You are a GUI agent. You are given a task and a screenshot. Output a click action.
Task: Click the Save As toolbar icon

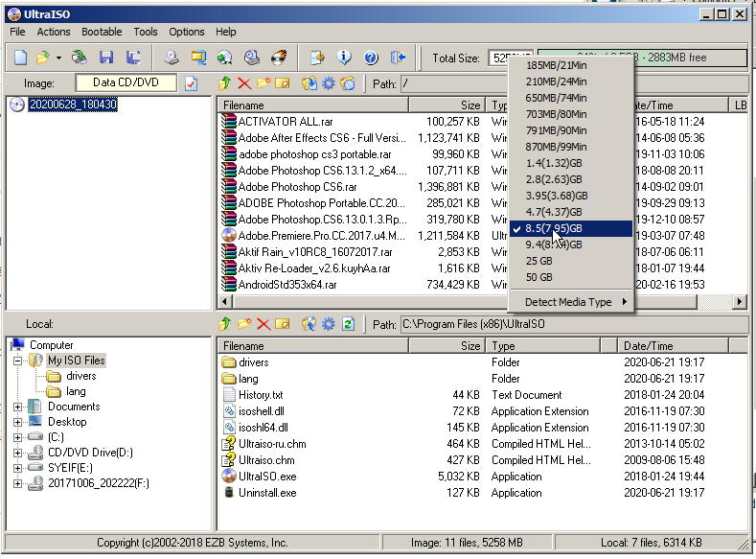(x=133, y=58)
